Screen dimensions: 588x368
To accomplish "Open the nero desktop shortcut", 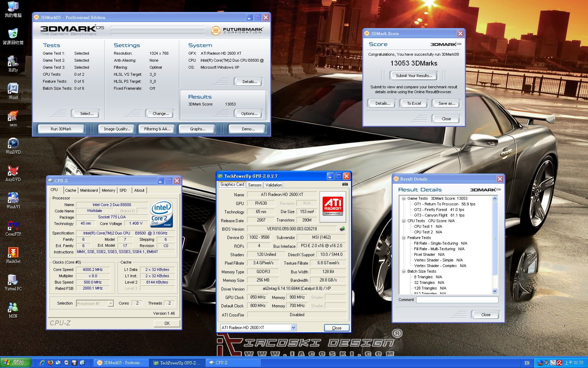I will point(13,118).
